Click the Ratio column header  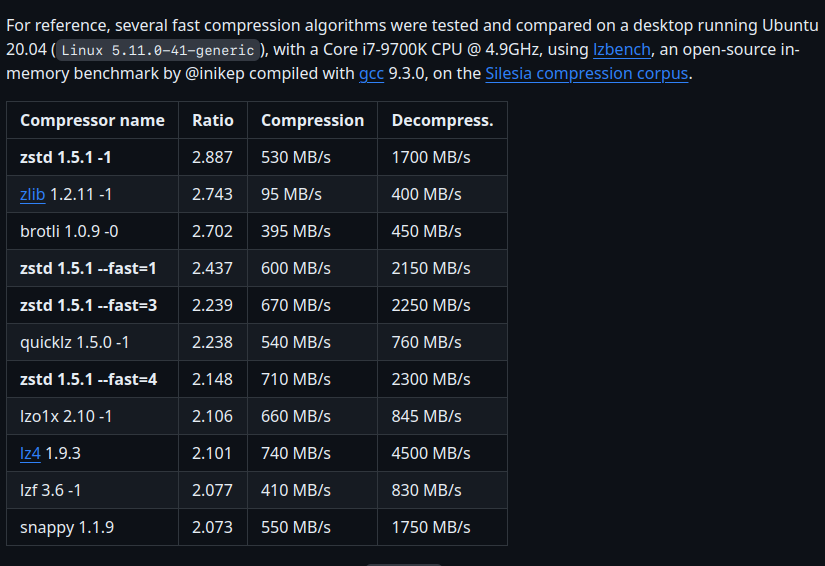click(x=213, y=120)
